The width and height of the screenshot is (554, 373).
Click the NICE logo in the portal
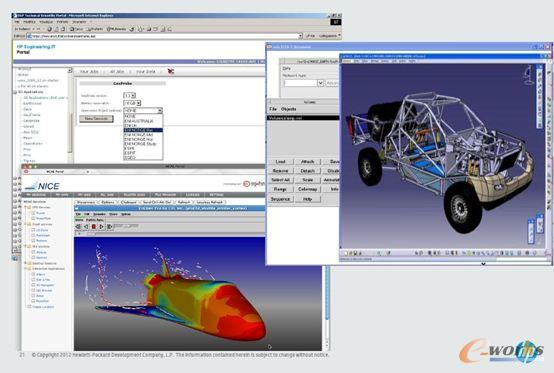coord(42,185)
